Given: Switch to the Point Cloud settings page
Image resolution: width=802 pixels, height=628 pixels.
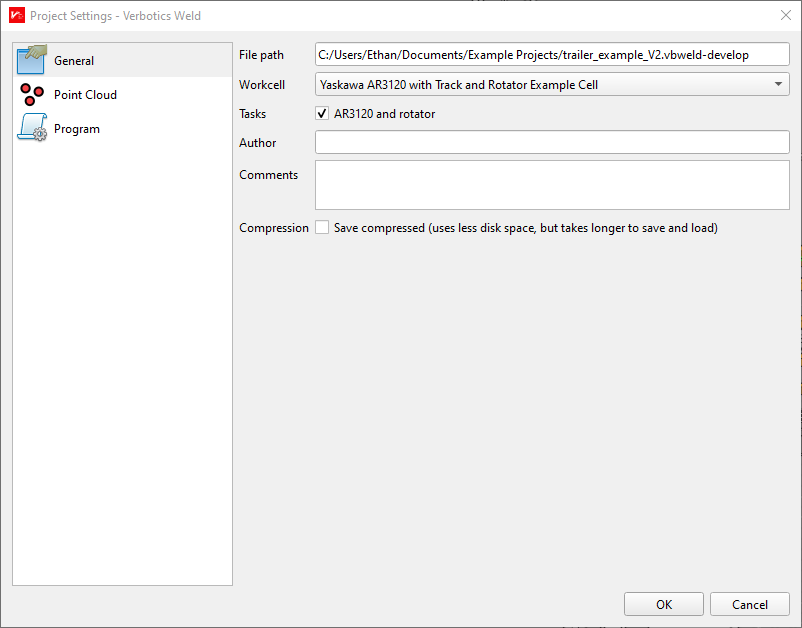Looking at the screenshot, I should [x=122, y=95].
